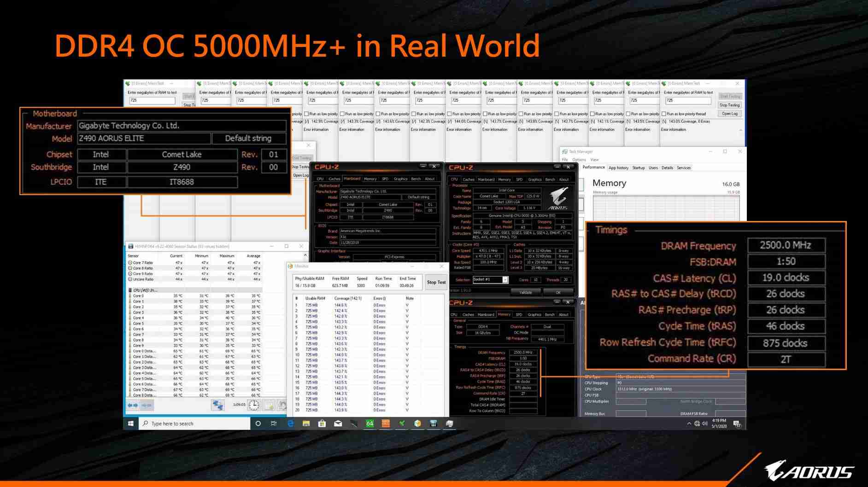Switch to Task Manager's Details tab
This screenshot has width=868, height=487.
667,168
